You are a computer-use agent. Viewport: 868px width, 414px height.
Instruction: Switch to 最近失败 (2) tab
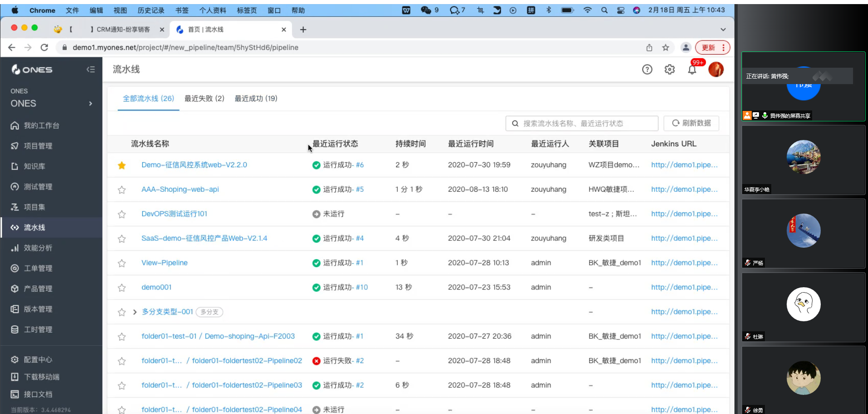(204, 99)
